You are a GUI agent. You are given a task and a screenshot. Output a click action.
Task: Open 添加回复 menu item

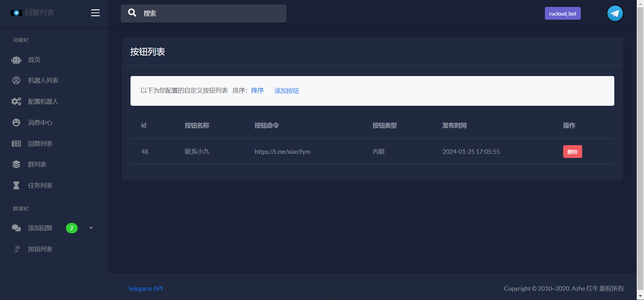click(x=40, y=228)
